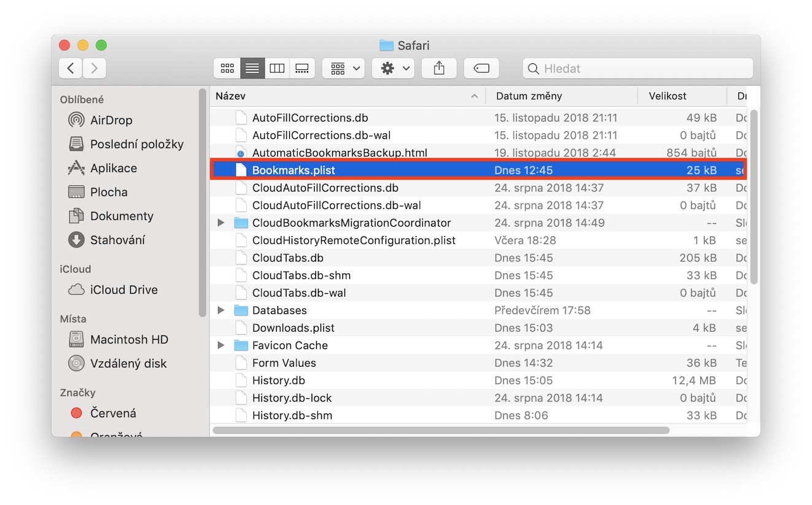Click the Hledat search field

(638, 68)
